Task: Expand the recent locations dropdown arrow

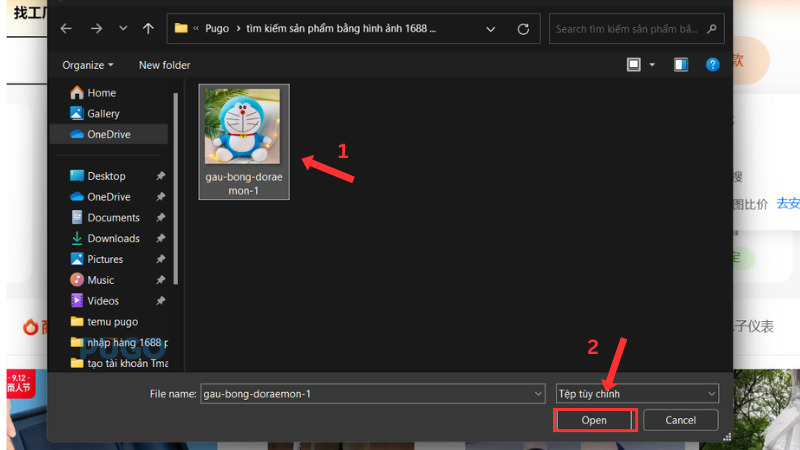Action: (123, 29)
